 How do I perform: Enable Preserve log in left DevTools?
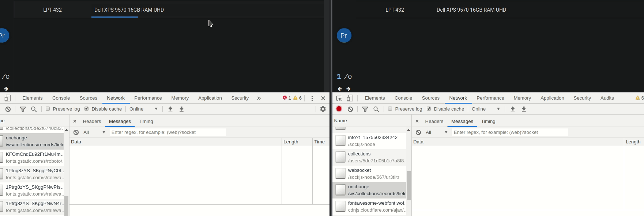coord(48,109)
